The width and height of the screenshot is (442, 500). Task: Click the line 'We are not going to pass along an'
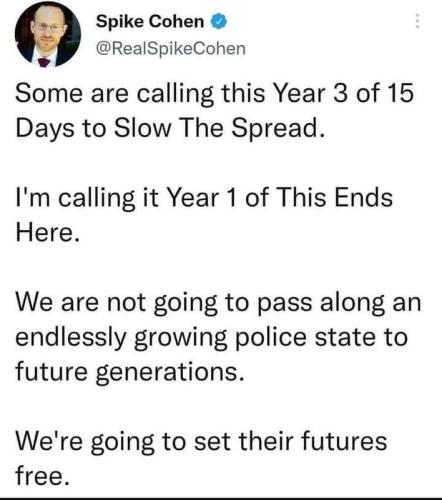[x=218, y=302]
